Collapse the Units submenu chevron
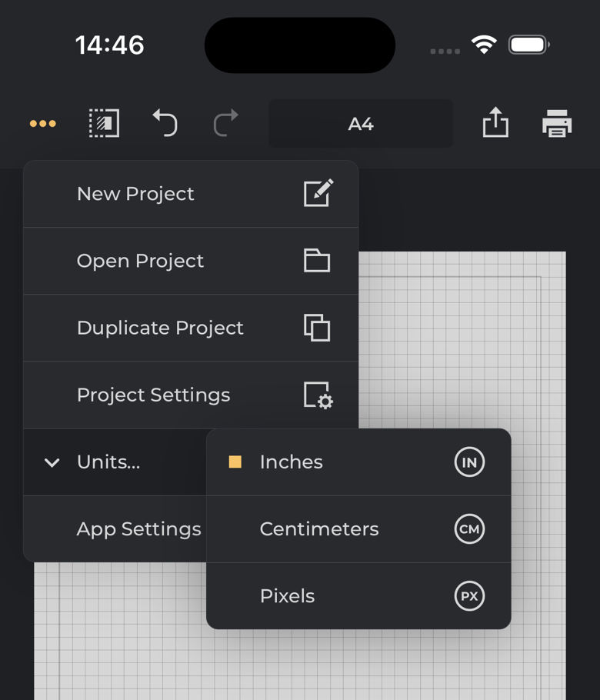The image size is (600, 700). point(52,462)
